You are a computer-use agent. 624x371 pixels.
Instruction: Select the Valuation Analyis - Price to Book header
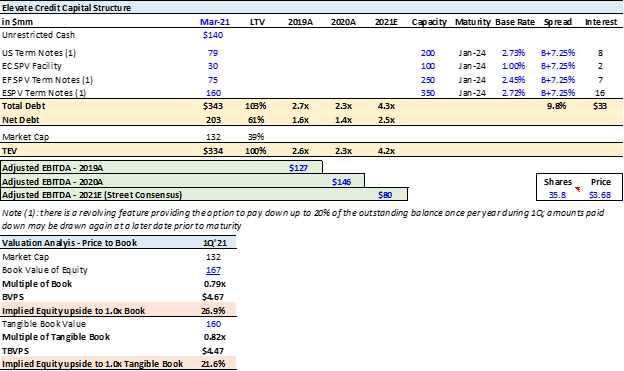point(69,243)
